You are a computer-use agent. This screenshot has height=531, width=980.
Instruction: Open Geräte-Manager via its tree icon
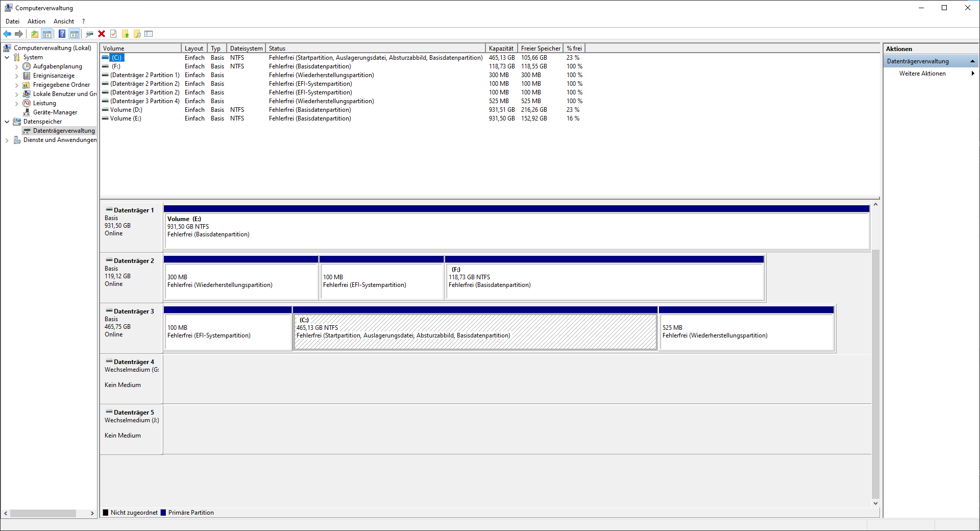pos(27,112)
